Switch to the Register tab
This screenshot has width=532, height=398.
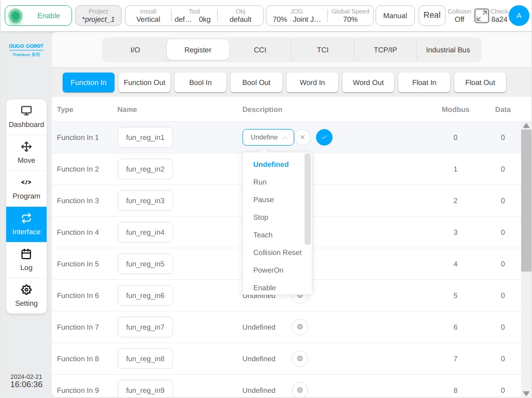coord(198,50)
